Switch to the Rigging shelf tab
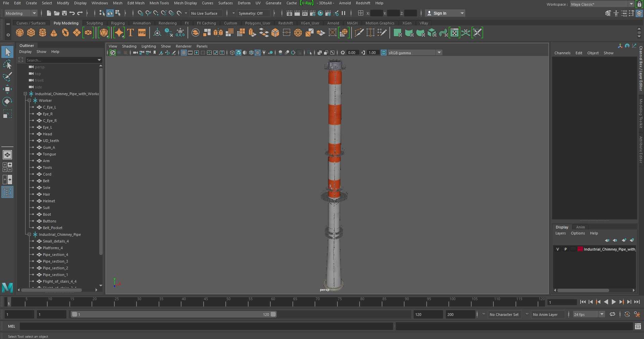The width and height of the screenshot is (644, 339). pyautogui.click(x=118, y=23)
